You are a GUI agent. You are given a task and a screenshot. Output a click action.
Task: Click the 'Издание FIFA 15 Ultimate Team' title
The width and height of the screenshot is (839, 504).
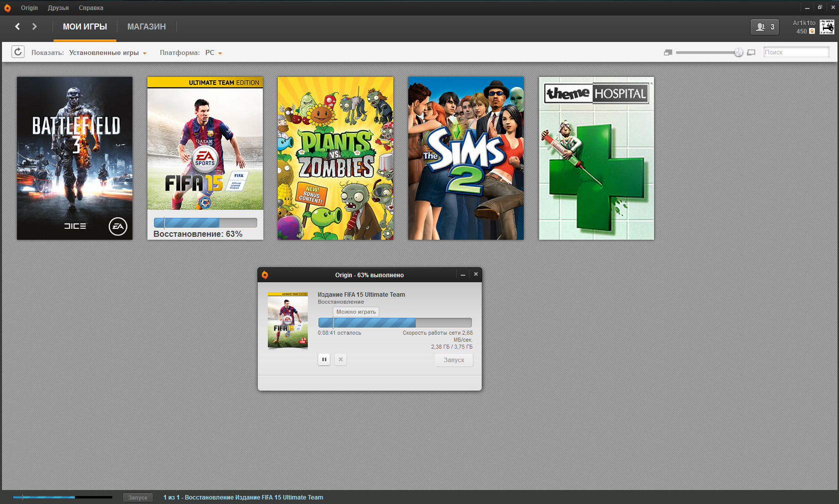[x=361, y=295]
